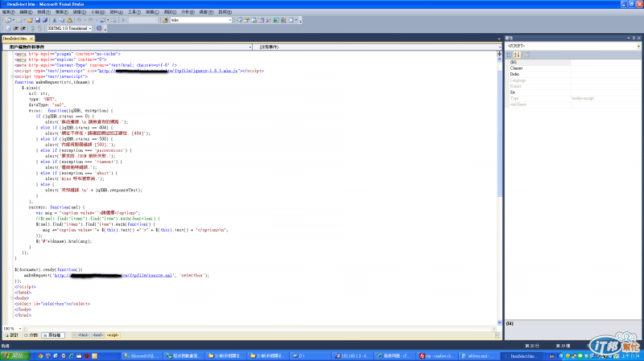The height and width of the screenshot is (361, 644).
Task: Click the Check Accessibility target icon
Action: (99, 28)
